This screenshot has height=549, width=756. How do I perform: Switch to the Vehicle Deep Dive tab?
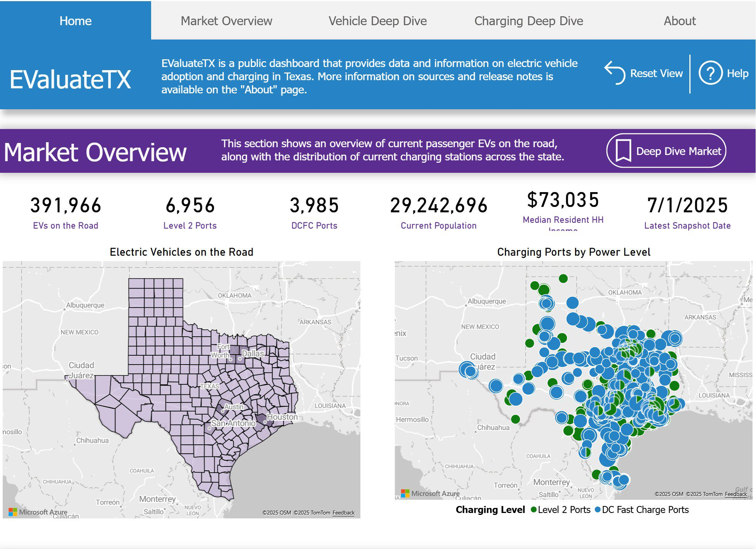click(x=377, y=21)
